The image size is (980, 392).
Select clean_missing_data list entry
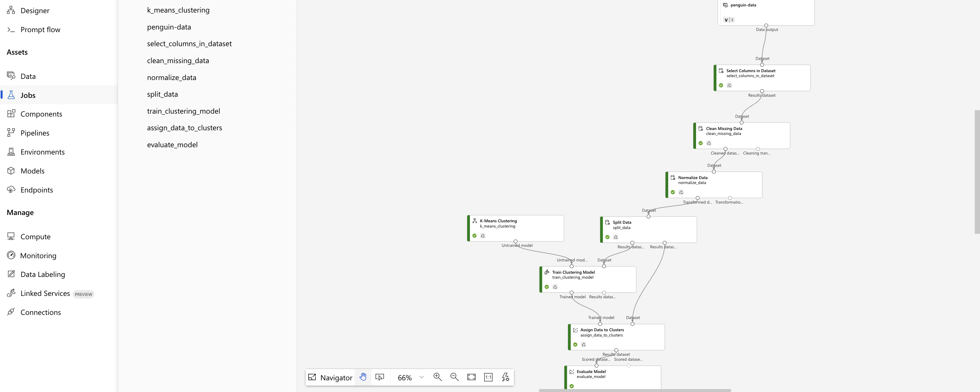(x=178, y=60)
